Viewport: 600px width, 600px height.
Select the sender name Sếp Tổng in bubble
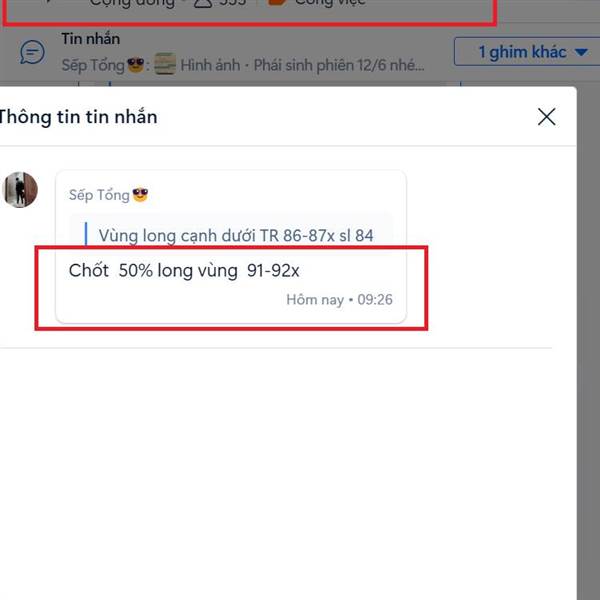click(x=99, y=195)
